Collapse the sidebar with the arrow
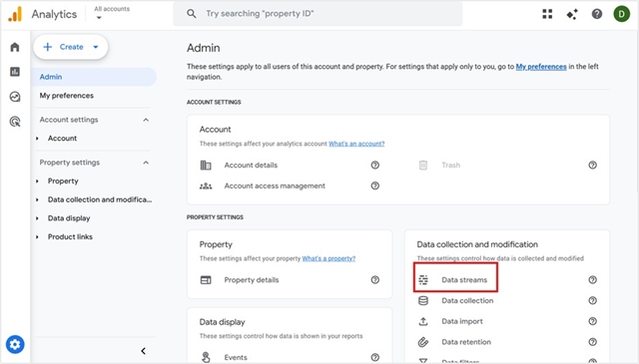 pos(143,351)
